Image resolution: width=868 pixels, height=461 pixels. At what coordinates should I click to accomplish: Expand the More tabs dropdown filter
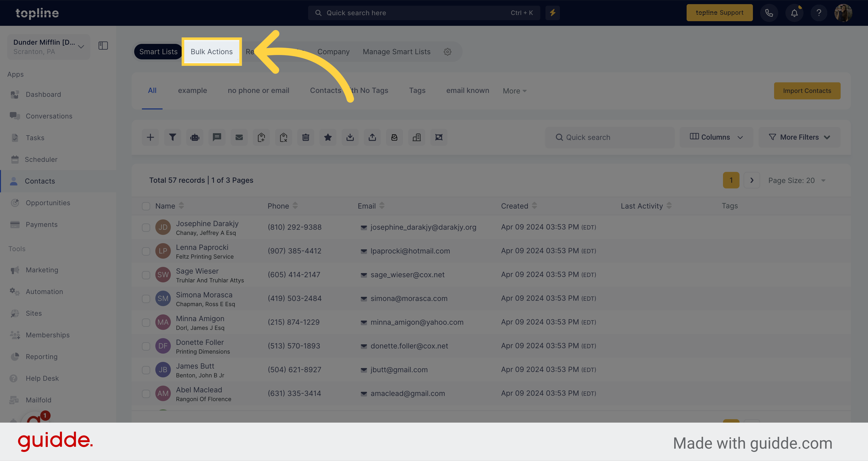[x=515, y=91]
